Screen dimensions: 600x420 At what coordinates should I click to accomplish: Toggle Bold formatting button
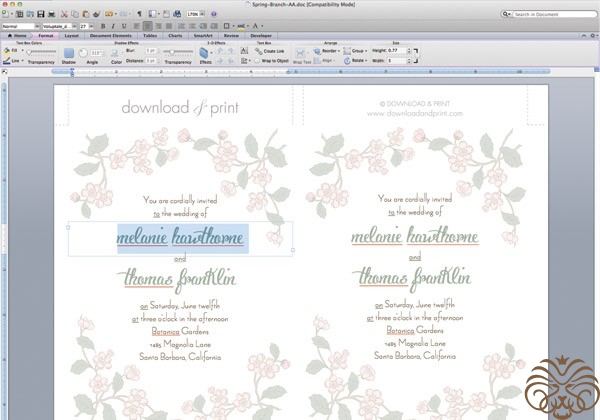(102, 26)
